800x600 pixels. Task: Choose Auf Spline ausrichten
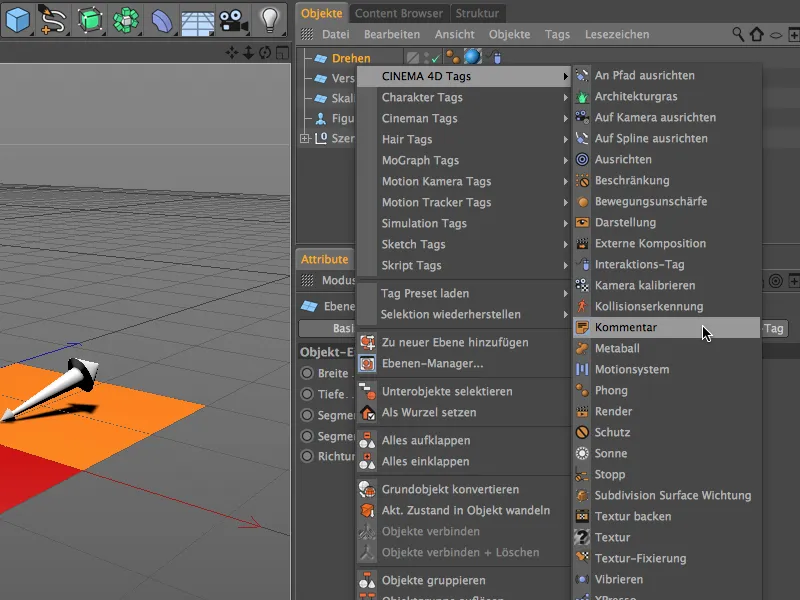point(666,138)
